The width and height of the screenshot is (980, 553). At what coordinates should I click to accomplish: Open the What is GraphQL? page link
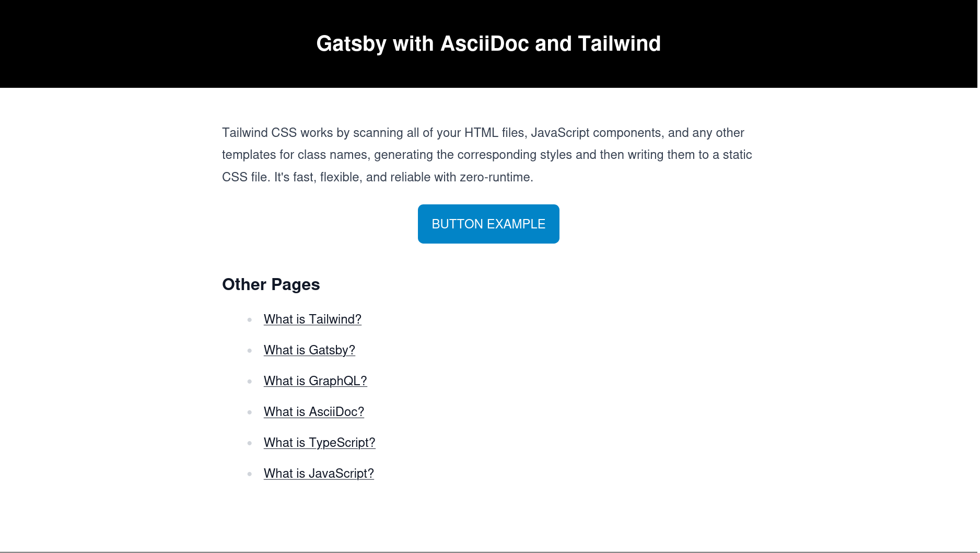pyautogui.click(x=315, y=381)
